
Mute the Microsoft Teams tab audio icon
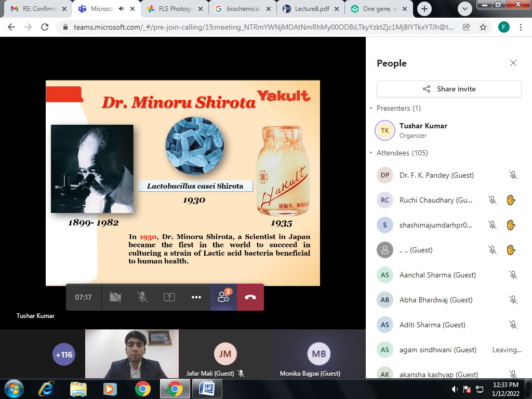pos(122,8)
